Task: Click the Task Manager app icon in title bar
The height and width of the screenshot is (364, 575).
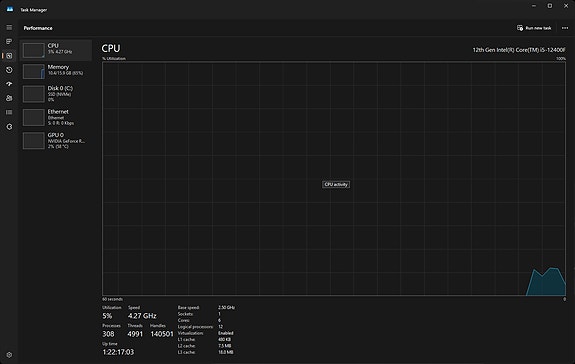Action: point(10,9)
